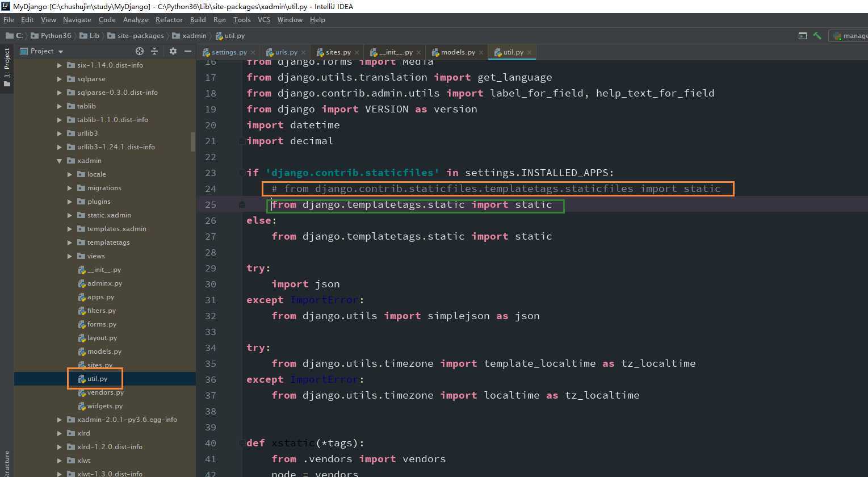The width and height of the screenshot is (868, 477).
Task: Open the Analyze menu
Action: (x=136, y=20)
